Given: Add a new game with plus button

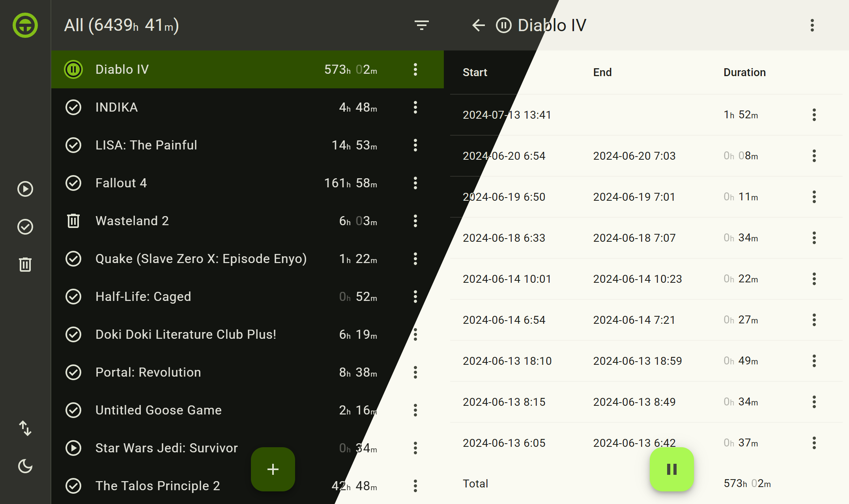Looking at the screenshot, I should [x=273, y=469].
